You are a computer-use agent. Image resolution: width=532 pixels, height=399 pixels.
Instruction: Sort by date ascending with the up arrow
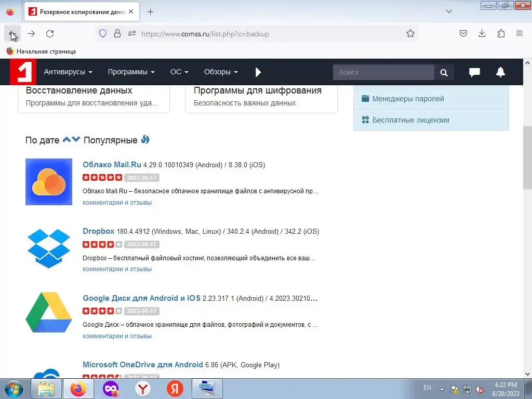[66, 139]
